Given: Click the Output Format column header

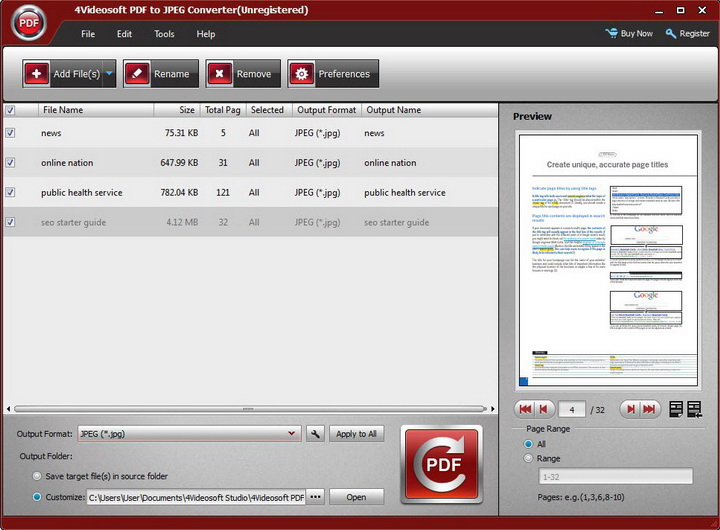Looking at the screenshot, I should coord(326,110).
